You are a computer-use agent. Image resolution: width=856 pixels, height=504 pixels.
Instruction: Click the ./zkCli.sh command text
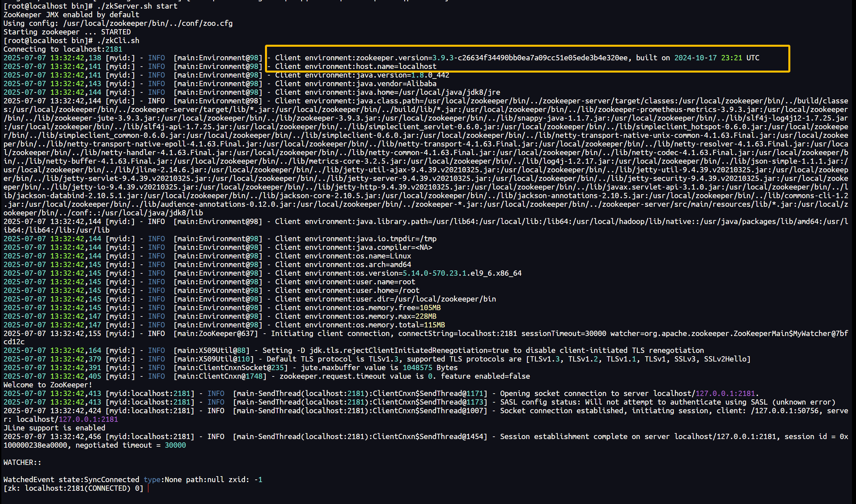[x=118, y=40]
